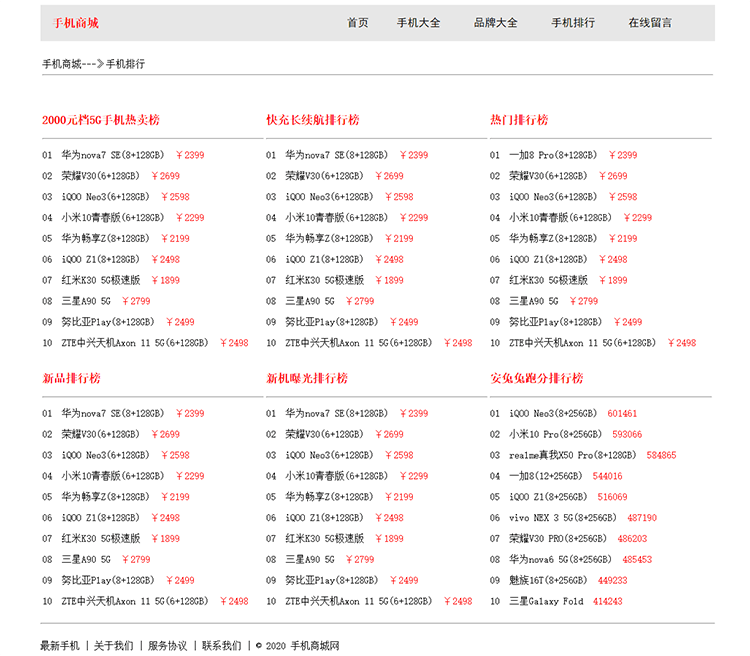This screenshot has height=656, width=750.
Task: Open 最新手机 link in the footer
Action: (x=60, y=646)
